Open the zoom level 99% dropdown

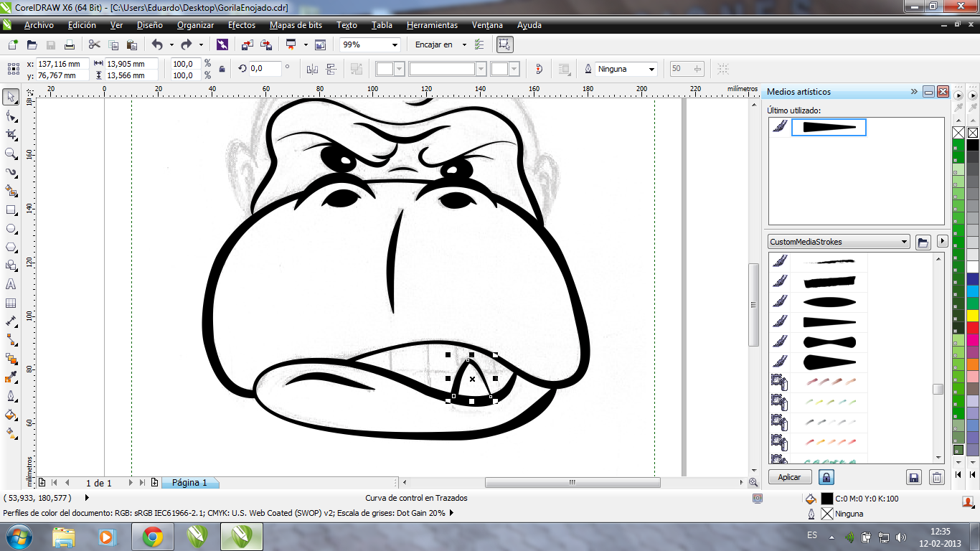click(395, 44)
